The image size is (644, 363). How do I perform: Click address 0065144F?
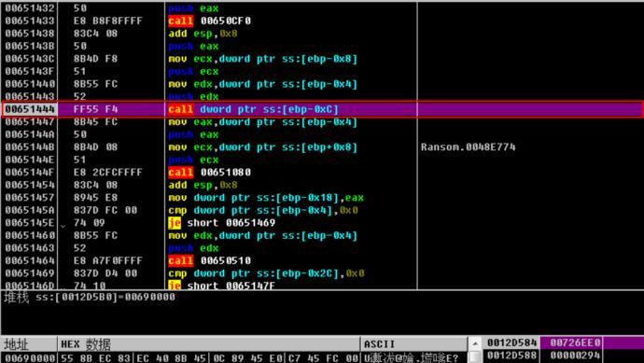(x=30, y=173)
